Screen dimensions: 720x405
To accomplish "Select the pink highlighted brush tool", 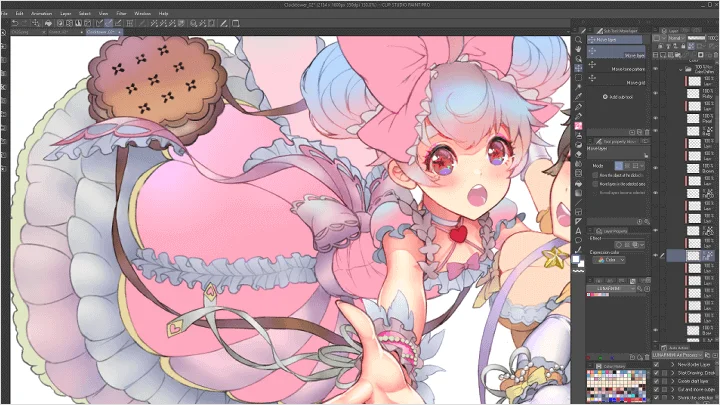I will tap(578, 125).
